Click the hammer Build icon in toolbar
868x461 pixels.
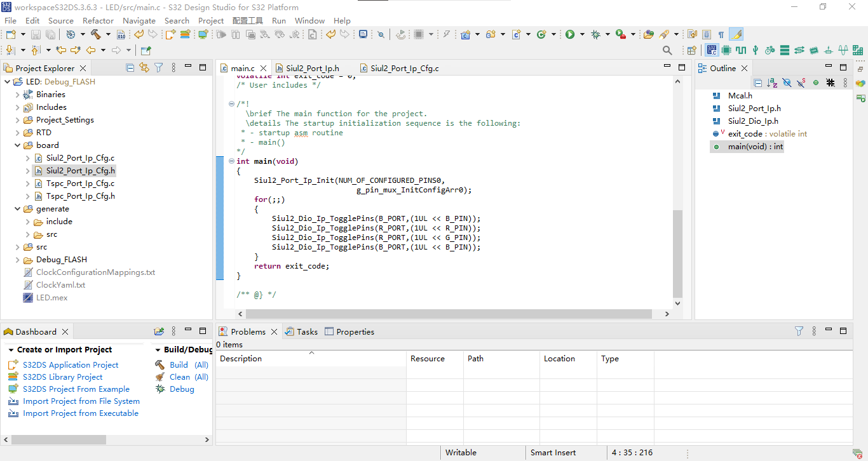[x=96, y=34]
